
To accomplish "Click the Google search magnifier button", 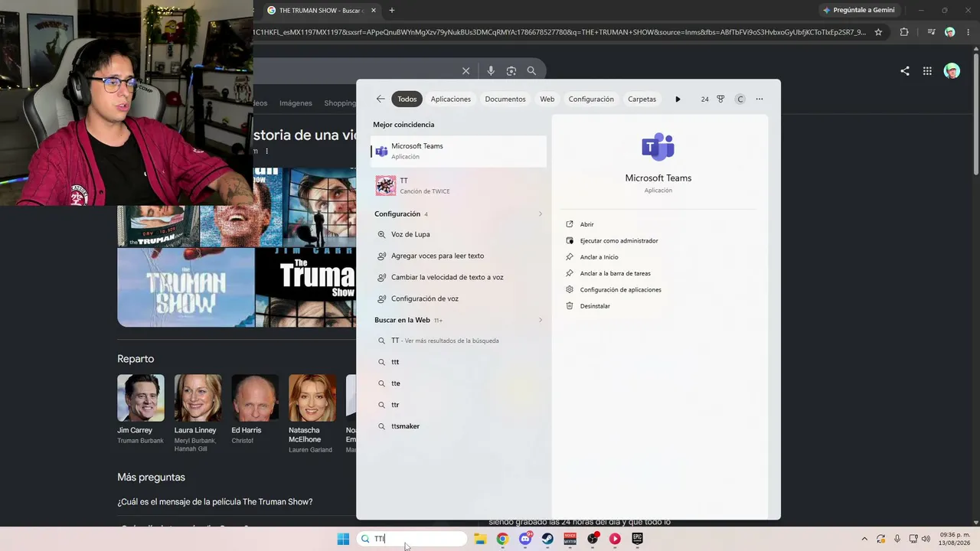I will [x=531, y=70].
